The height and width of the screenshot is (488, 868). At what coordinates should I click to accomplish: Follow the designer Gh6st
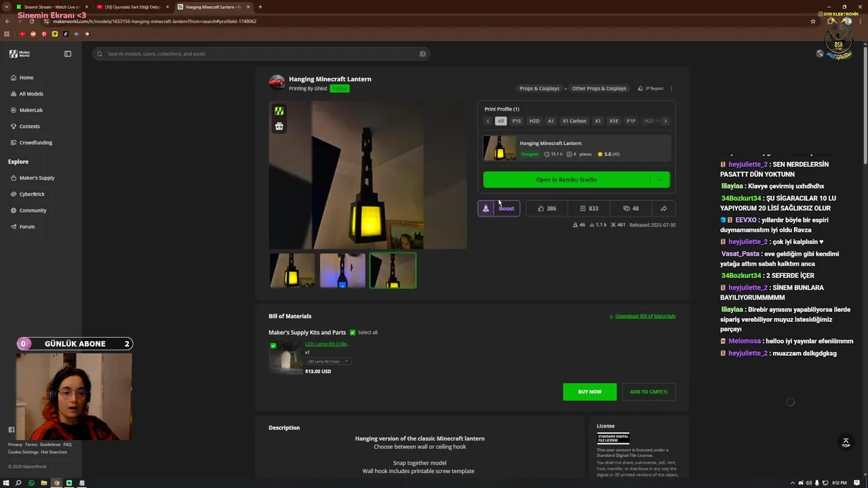pyautogui.click(x=339, y=89)
